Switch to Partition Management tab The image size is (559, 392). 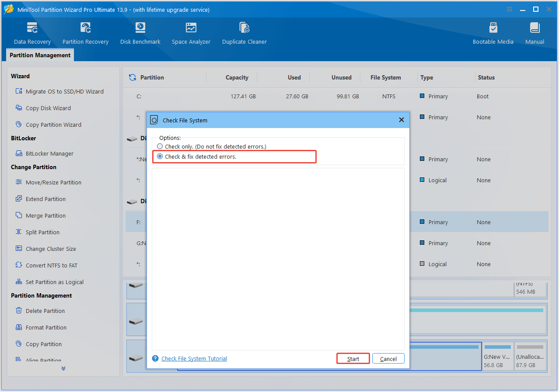coord(40,55)
